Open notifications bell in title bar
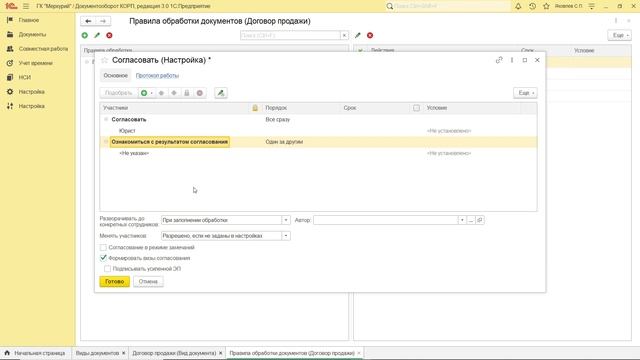 pos(518,6)
